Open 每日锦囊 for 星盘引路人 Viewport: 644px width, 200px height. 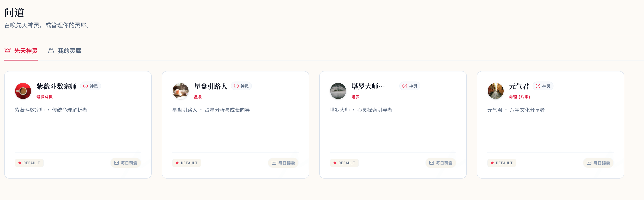(x=283, y=163)
